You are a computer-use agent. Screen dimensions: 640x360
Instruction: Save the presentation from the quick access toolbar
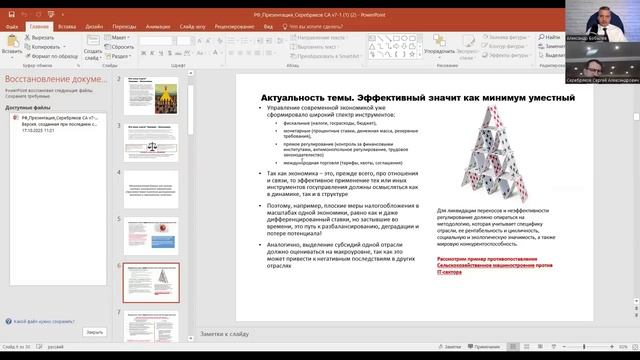(11, 14)
